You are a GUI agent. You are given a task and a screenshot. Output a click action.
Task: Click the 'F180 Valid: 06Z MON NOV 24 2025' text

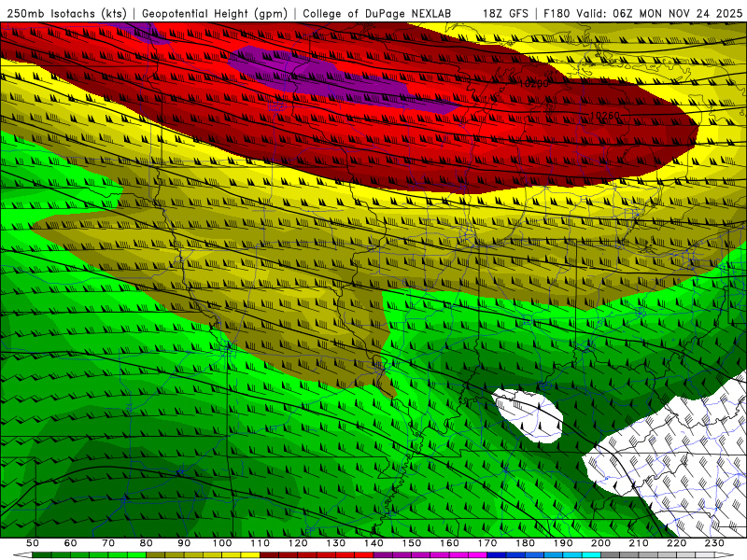coord(642,14)
